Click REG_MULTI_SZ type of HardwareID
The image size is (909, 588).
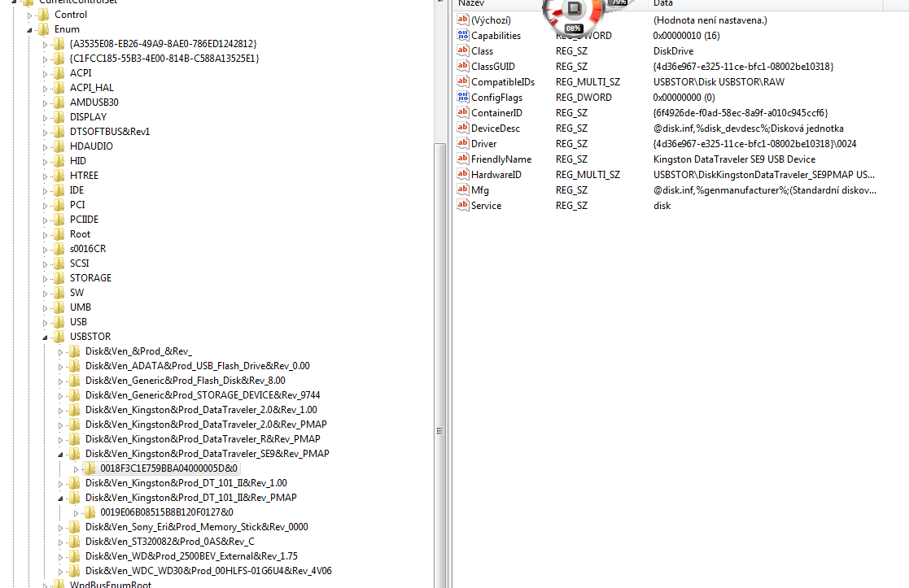click(588, 174)
